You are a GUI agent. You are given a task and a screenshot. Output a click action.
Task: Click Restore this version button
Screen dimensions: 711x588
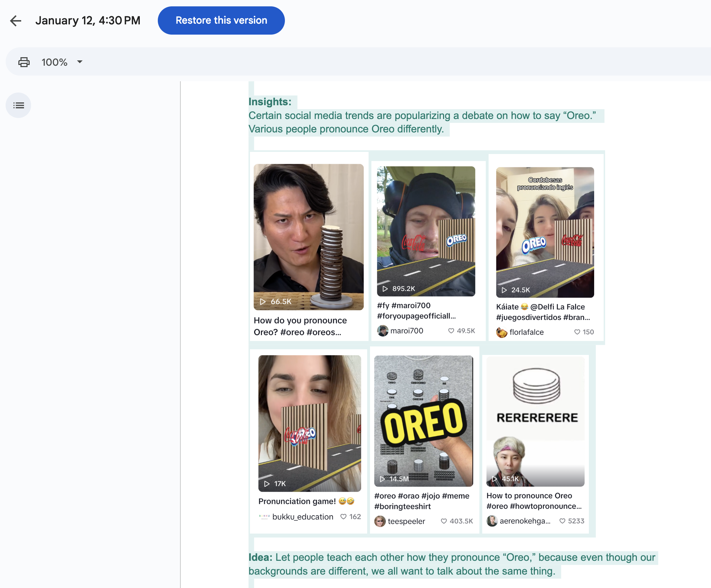click(x=221, y=20)
